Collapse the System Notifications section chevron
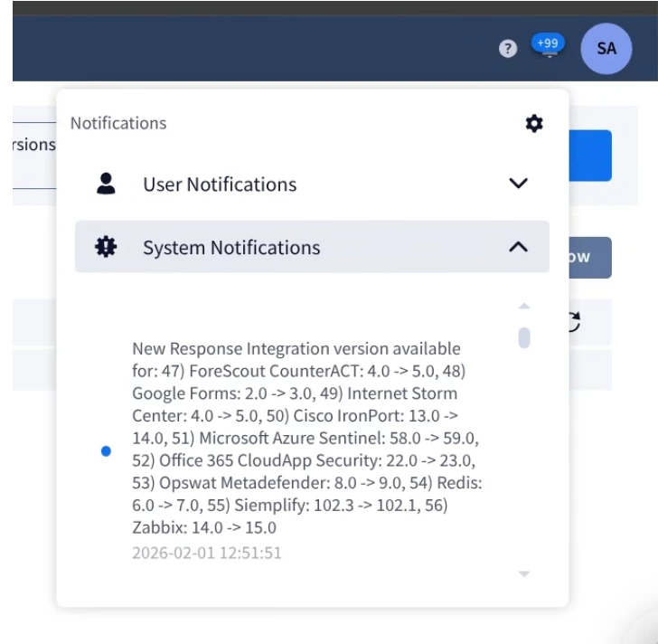Screen dimensions: 658x644 point(518,247)
